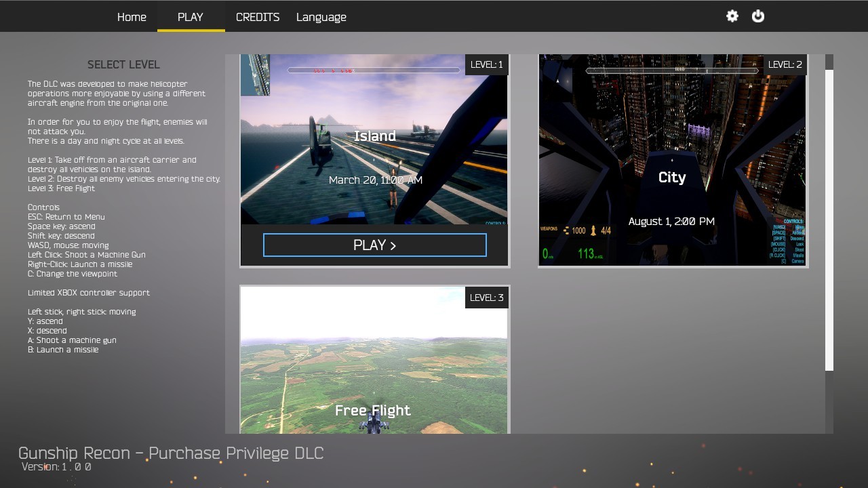Viewport: 868px width, 488px height.
Task: Click the power quit icon
Action: tap(758, 16)
